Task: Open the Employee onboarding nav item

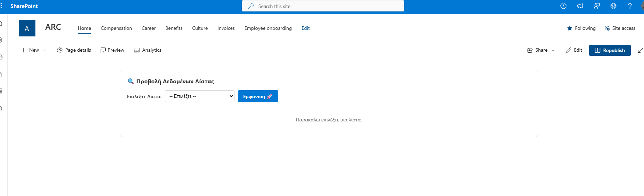Action: point(268,28)
